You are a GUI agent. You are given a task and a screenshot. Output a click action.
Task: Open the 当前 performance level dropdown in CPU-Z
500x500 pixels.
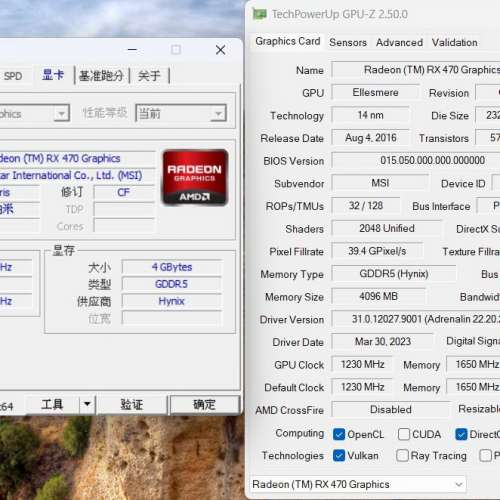point(181,113)
